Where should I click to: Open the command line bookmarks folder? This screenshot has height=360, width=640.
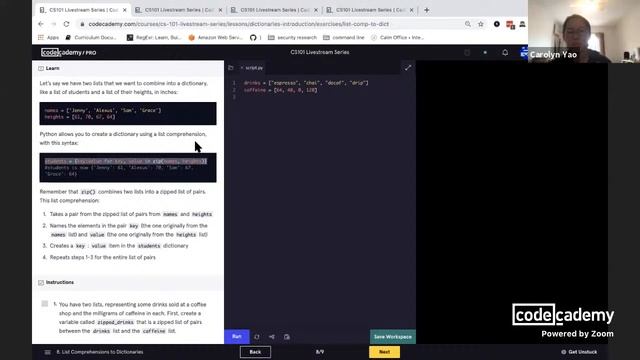tap(344, 38)
